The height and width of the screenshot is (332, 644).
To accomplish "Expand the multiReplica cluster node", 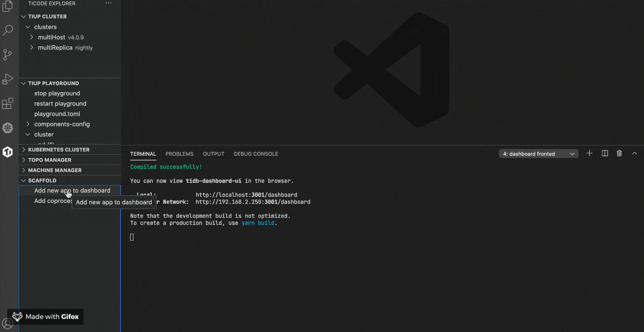I will pyautogui.click(x=32, y=47).
